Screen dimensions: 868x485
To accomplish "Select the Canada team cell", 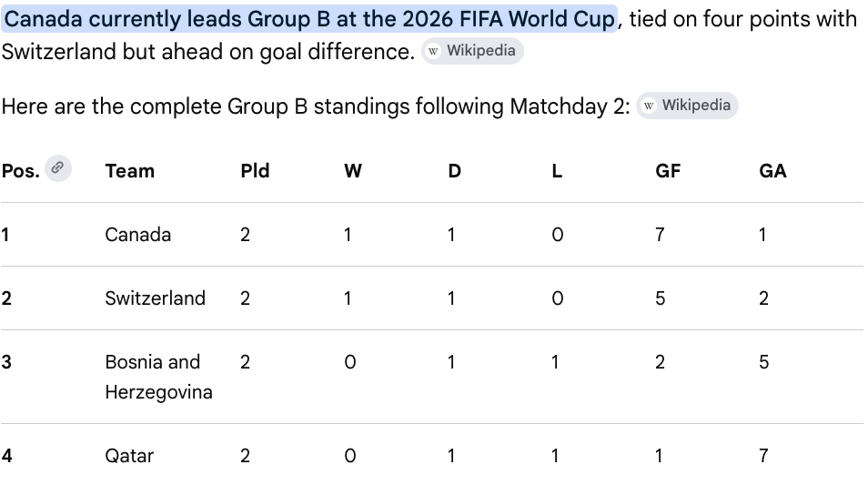I will (137, 235).
